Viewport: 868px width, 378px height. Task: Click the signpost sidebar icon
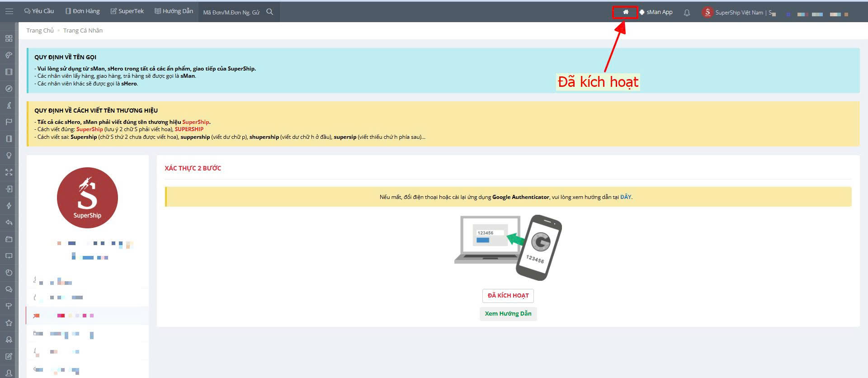click(9, 306)
